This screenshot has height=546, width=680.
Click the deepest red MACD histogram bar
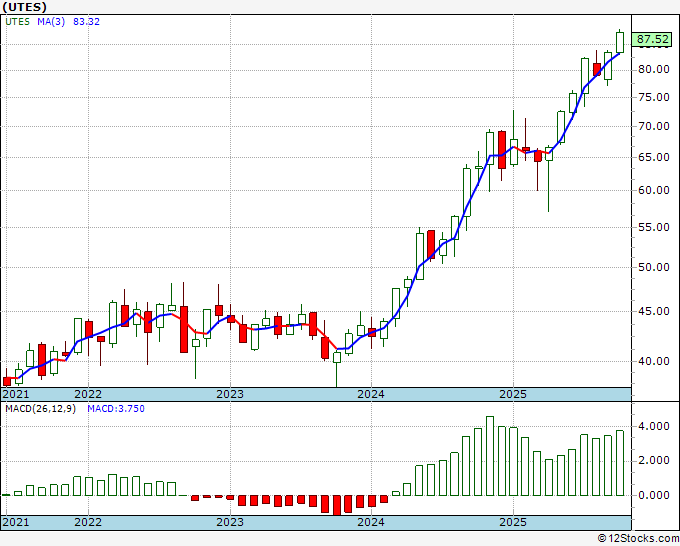[x=337, y=505]
